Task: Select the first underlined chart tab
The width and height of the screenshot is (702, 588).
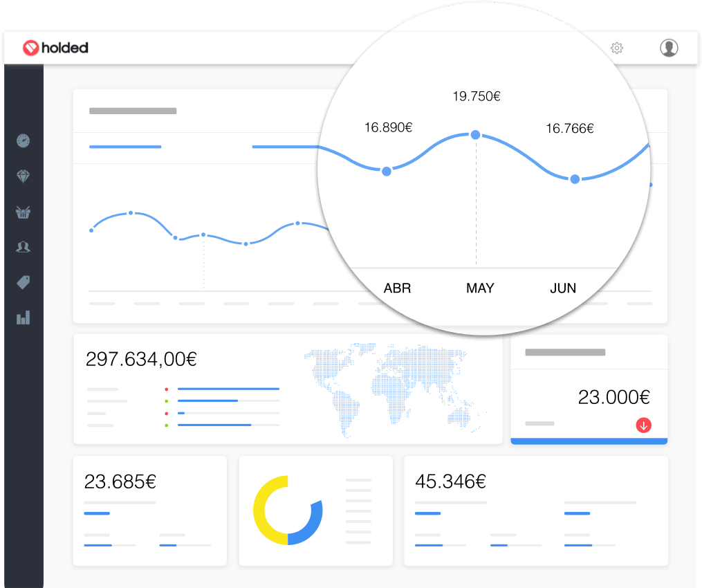Action: [x=125, y=147]
